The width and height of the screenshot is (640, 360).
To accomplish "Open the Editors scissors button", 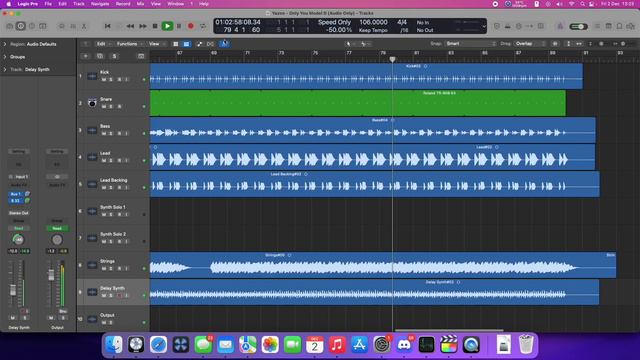I will [x=84, y=26].
